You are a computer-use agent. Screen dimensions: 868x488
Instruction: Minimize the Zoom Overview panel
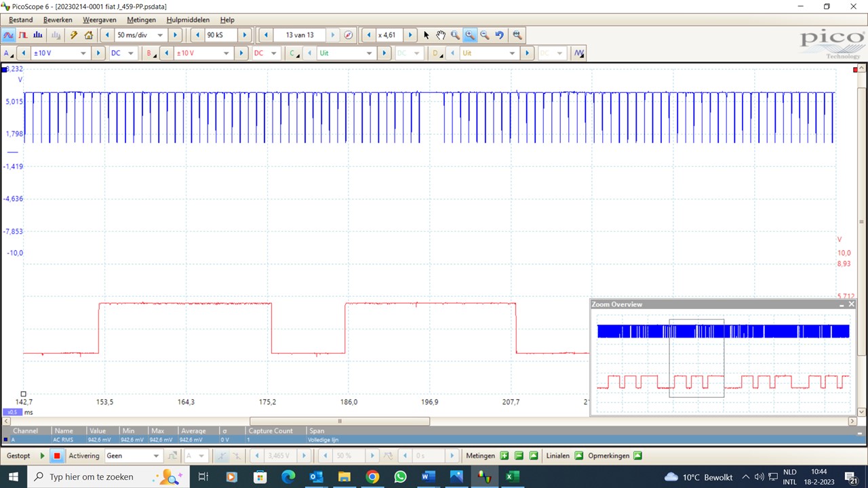point(842,304)
